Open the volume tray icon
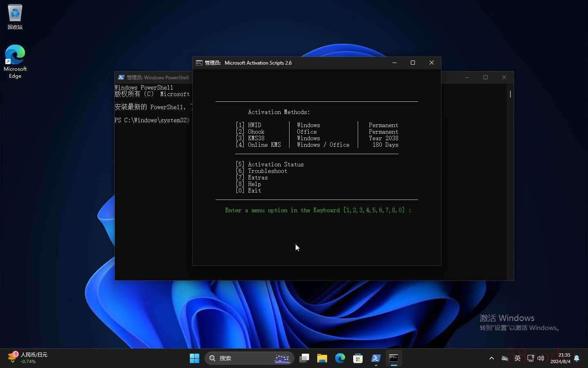 (x=541, y=358)
